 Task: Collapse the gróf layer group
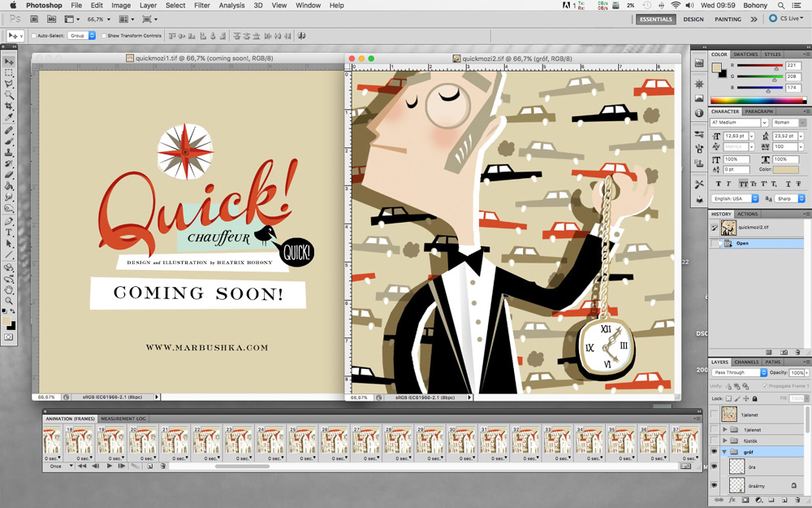[724, 451]
